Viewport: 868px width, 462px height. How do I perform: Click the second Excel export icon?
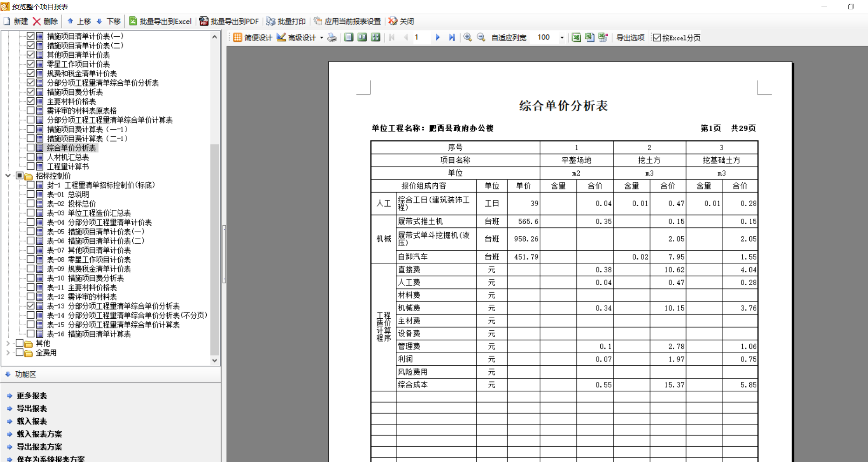tap(590, 37)
